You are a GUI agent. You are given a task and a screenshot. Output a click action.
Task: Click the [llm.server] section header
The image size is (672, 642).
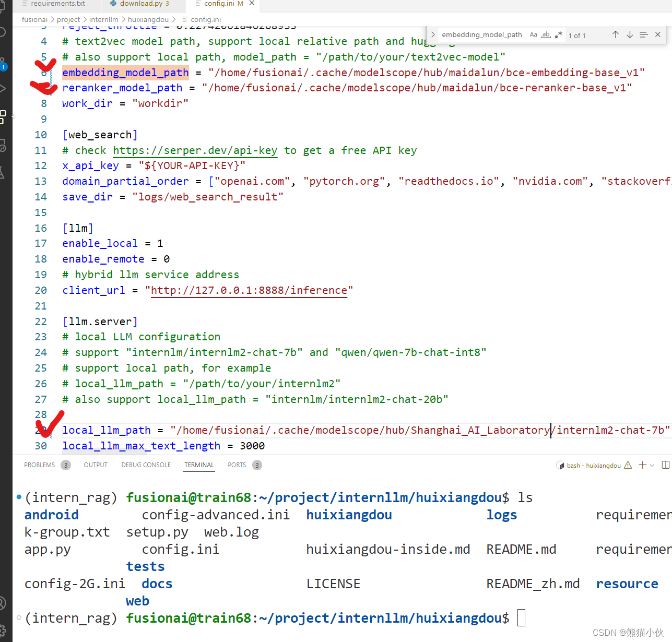coord(100,322)
